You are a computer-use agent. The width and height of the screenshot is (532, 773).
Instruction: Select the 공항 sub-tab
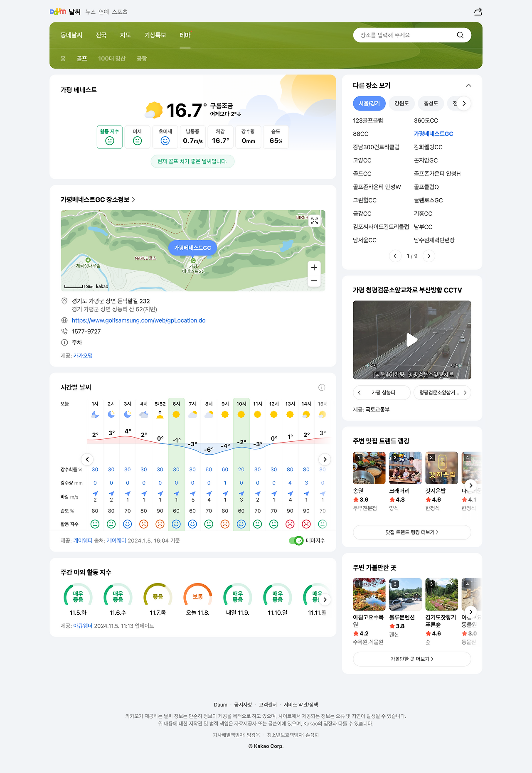click(142, 59)
